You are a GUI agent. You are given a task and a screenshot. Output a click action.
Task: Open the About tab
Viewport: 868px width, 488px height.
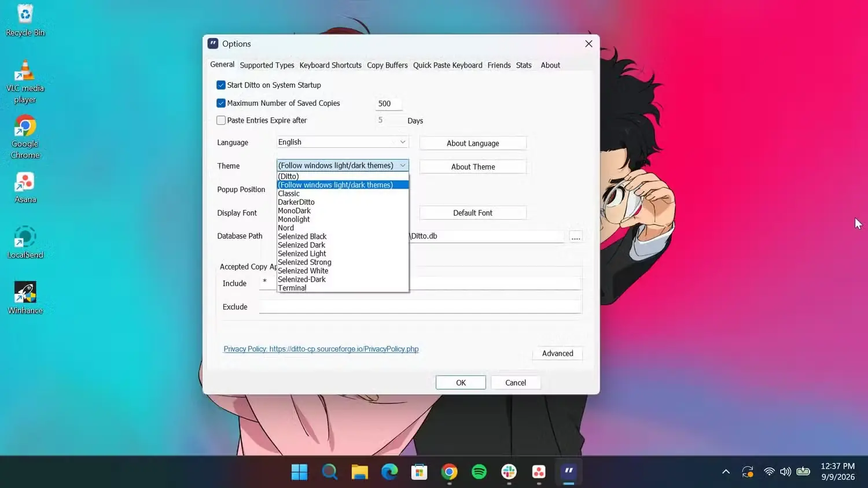(550, 65)
